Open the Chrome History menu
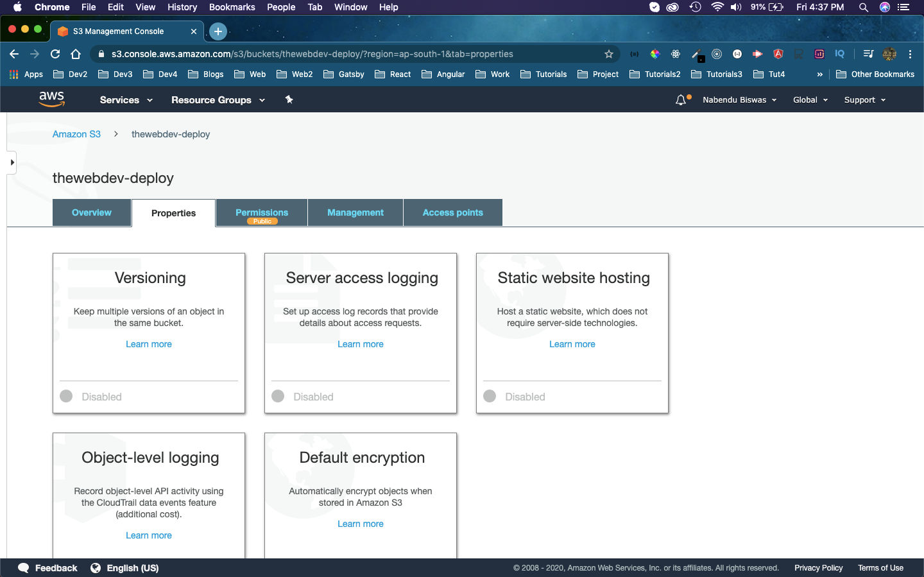The image size is (924, 577). pyautogui.click(x=182, y=7)
